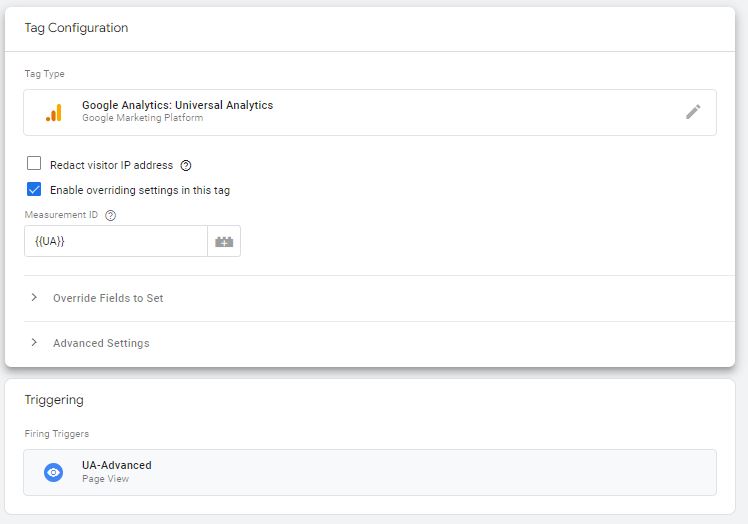Enable the Redact visitor IP address checkbox

(34, 163)
